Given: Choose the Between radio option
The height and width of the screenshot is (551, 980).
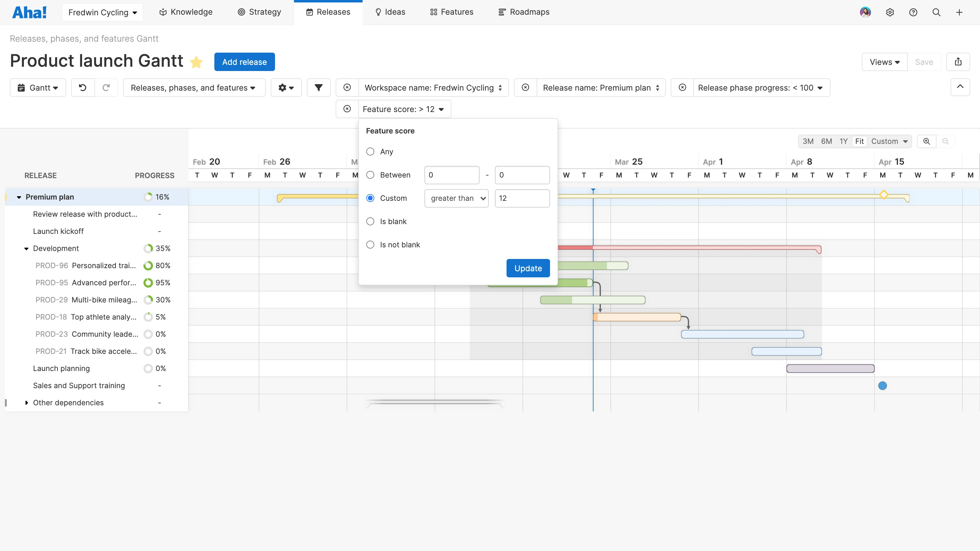Looking at the screenshot, I should 370,175.
